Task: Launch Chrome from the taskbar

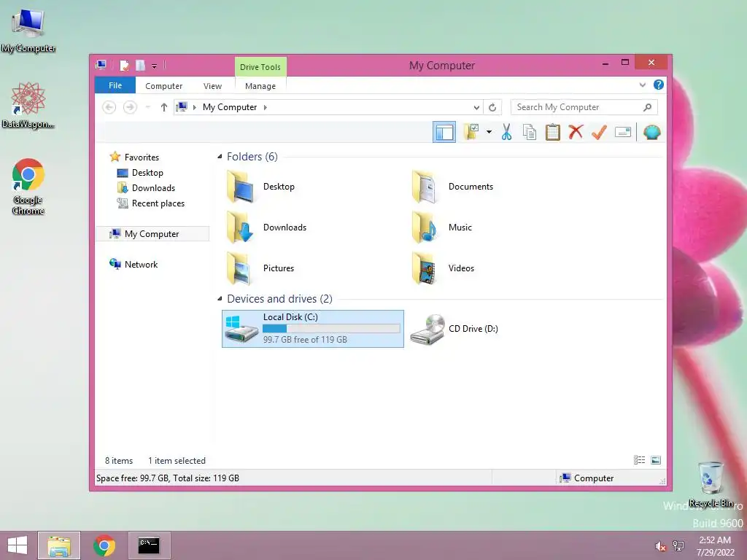Action: click(104, 545)
